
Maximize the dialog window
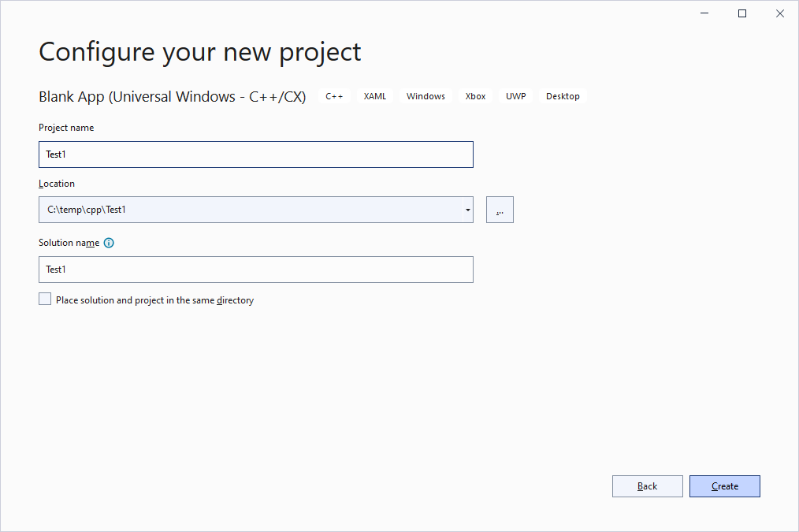(742, 13)
